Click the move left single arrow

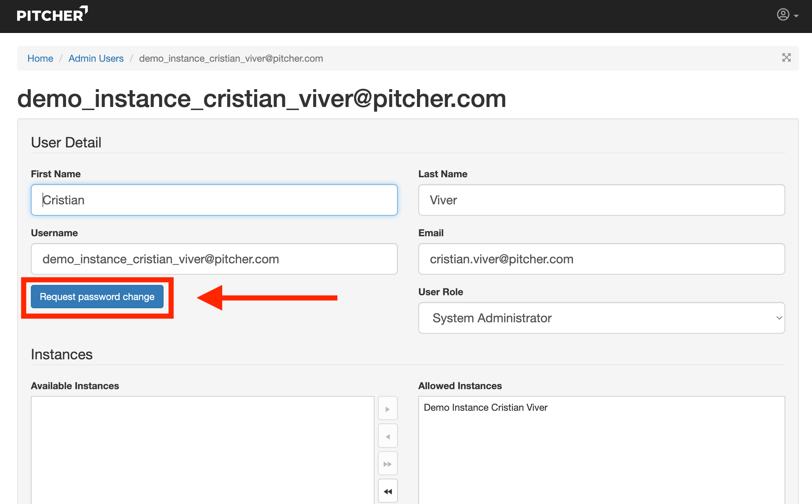tap(387, 436)
